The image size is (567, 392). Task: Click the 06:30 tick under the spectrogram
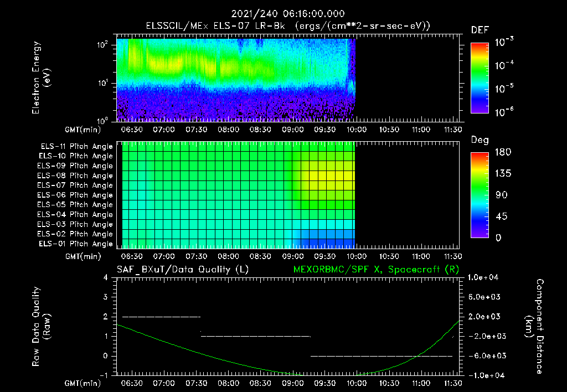pyautogui.click(x=132, y=130)
